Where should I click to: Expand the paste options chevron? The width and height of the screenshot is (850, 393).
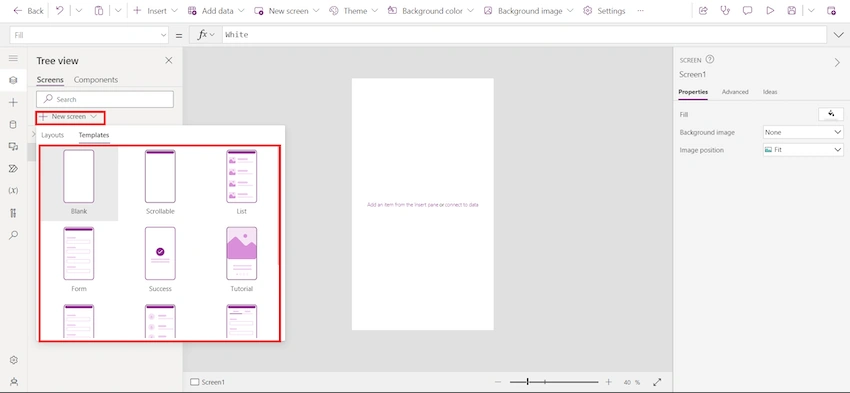pos(118,11)
